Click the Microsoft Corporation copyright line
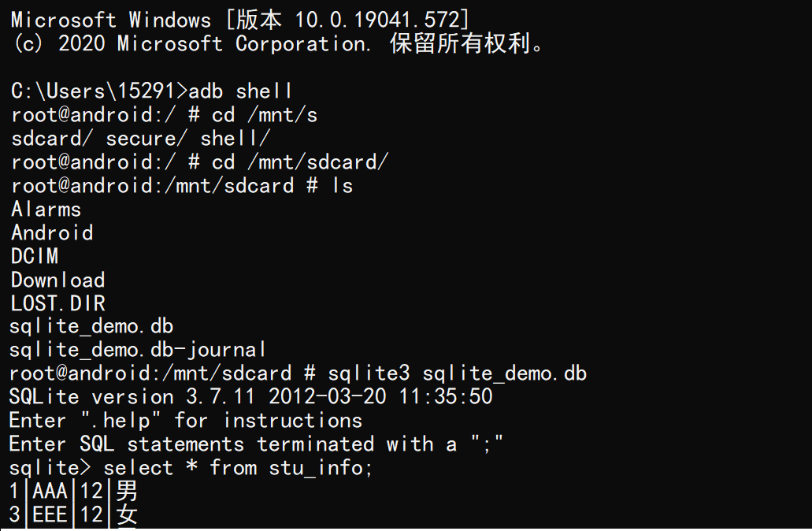This screenshot has width=812, height=531. (279, 43)
